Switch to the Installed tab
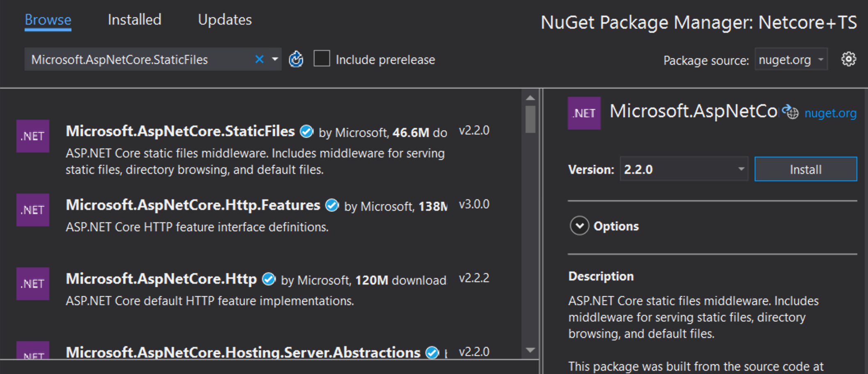 [135, 19]
